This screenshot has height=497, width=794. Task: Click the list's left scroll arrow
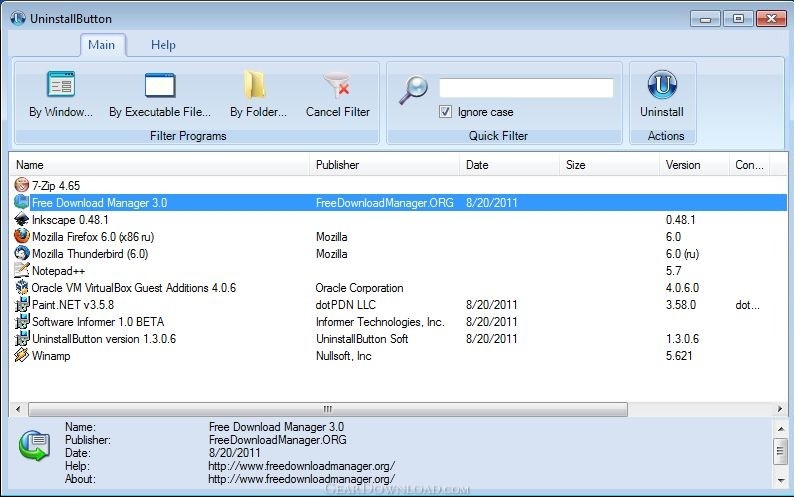(x=18, y=409)
